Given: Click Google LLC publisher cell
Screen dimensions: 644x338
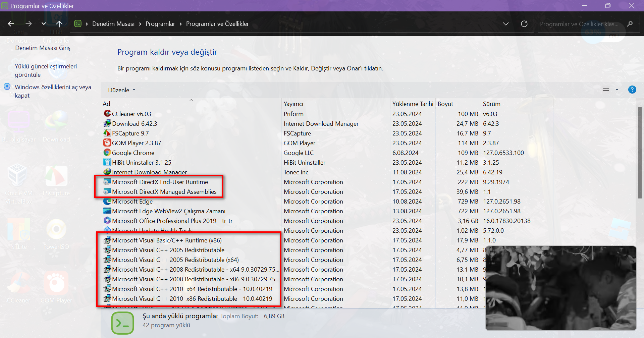Looking at the screenshot, I should click(x=299, y=153).
